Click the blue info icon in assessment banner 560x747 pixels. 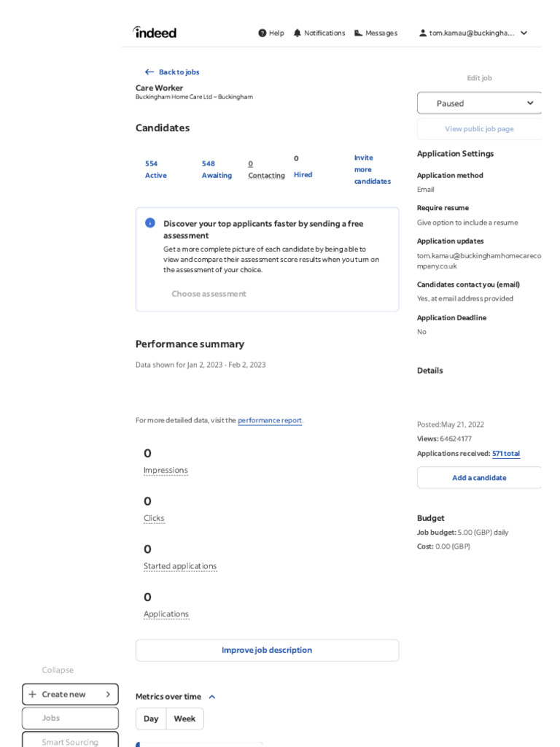click(150, 222)
